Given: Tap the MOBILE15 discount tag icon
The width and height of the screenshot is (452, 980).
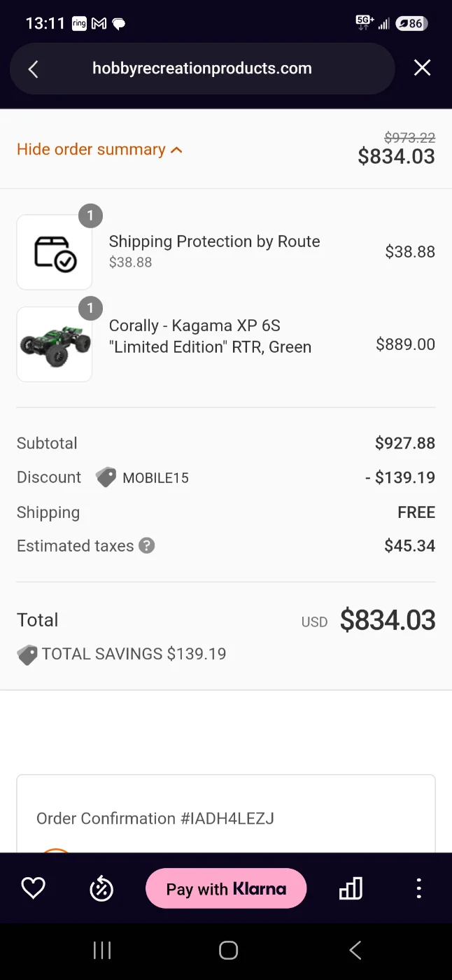Looking at the screenshot, I should [x=106, y=477].
